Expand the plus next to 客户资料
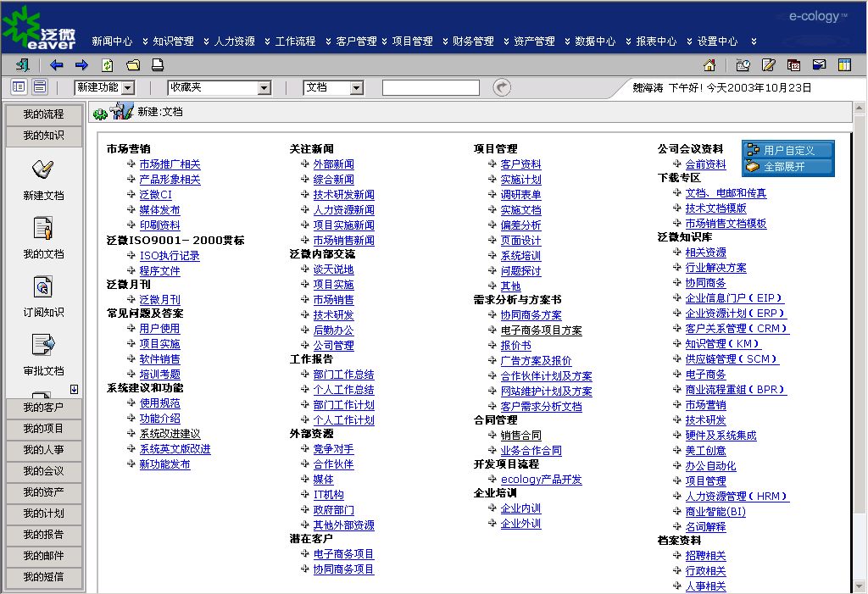Image resolution: width=868 pixels, height=594 pixels. tap(492, 164)
